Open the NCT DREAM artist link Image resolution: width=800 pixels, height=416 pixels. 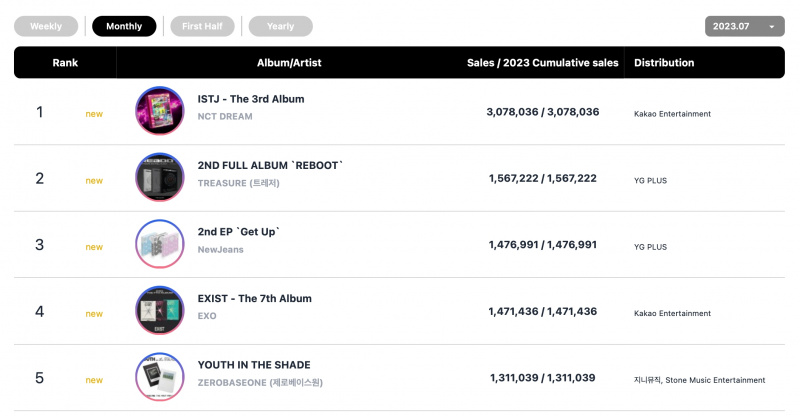click(225, 116)
